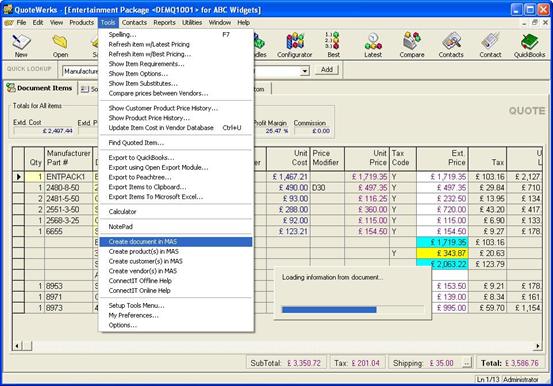
Task: Open Calculator from Tools menu
Action: [x=176, y=212]
